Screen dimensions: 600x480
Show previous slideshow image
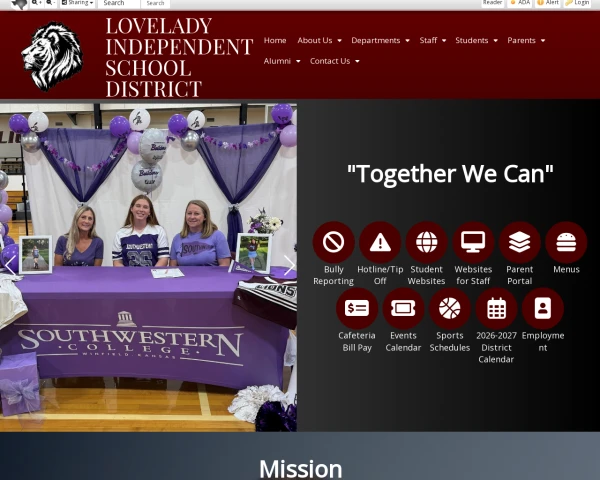[x=10, y=265]
